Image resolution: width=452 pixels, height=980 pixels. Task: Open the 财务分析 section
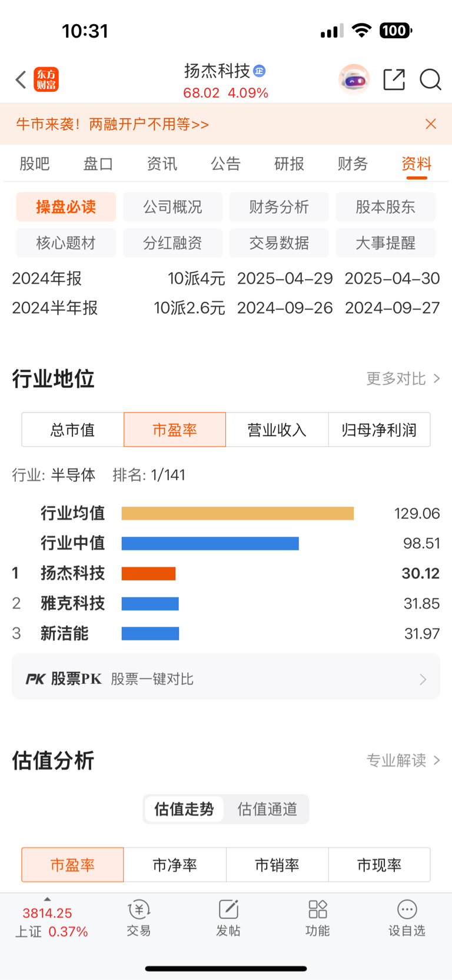(279, 207)
